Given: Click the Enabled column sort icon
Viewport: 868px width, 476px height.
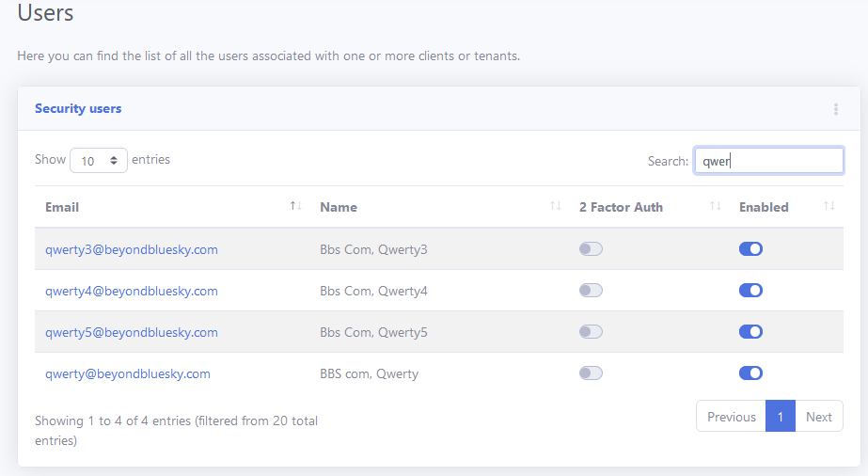Looking at the screenshot, I should [829, 207].
